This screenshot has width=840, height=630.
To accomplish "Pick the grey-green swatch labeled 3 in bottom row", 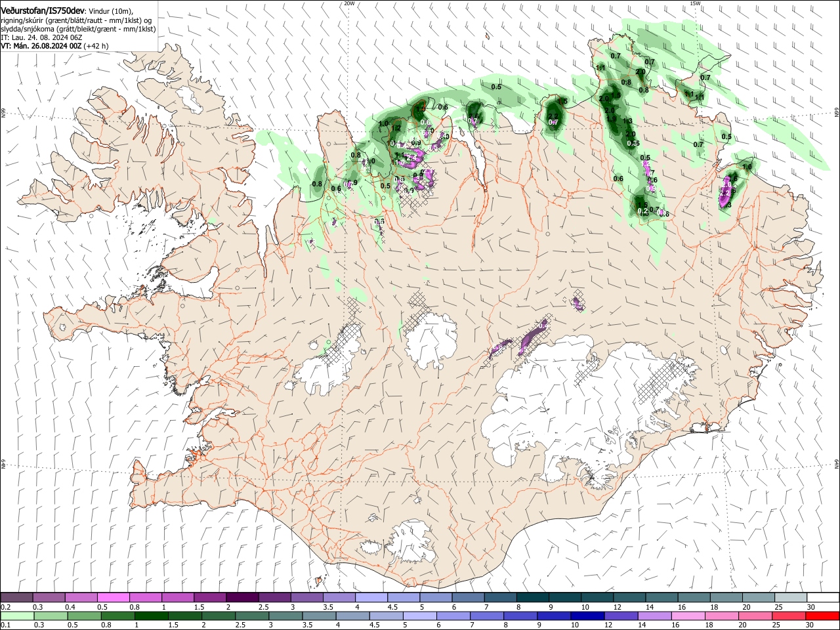I will pos(285,616).
